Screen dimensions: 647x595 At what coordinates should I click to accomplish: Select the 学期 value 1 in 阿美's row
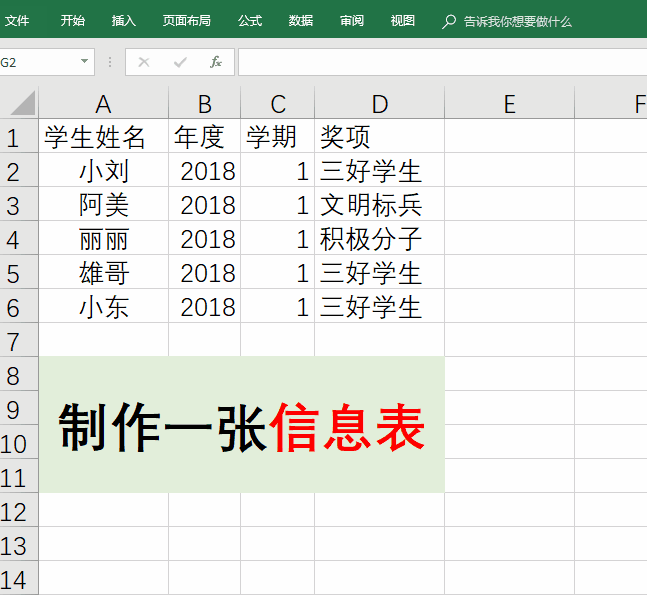click(278, 204)
